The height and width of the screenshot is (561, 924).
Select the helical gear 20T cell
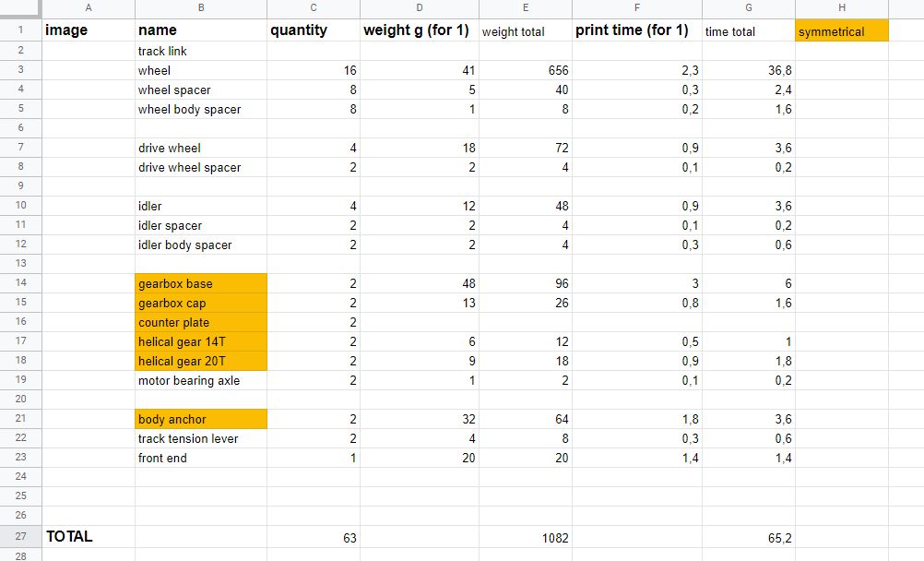click(x=201, y=361)
